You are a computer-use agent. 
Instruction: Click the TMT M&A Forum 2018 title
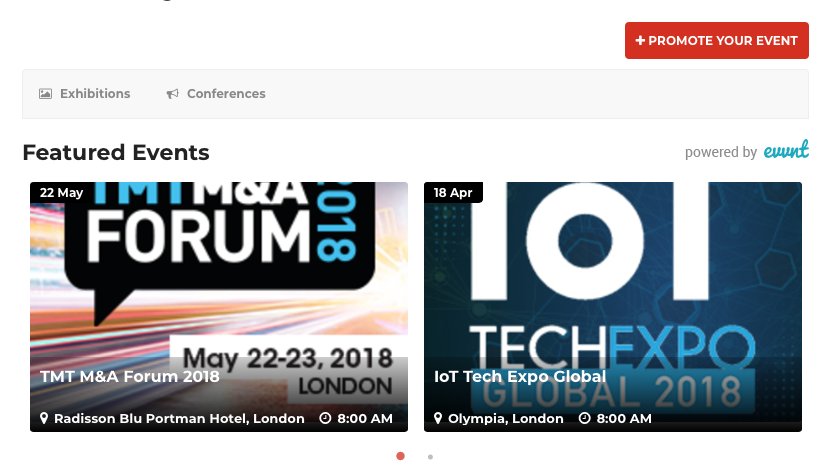130,377
